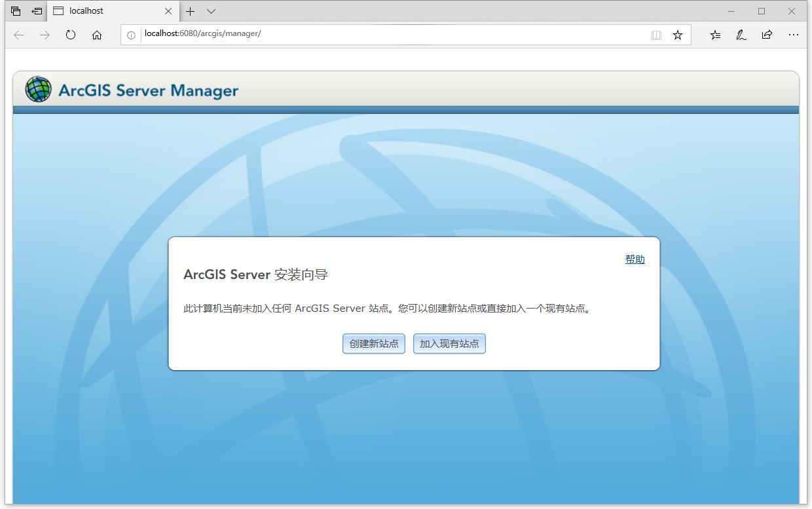The height and width of the screenshot is (509, 812).
Task: Add page to favorites with star icon
Action: pos(678,35)
